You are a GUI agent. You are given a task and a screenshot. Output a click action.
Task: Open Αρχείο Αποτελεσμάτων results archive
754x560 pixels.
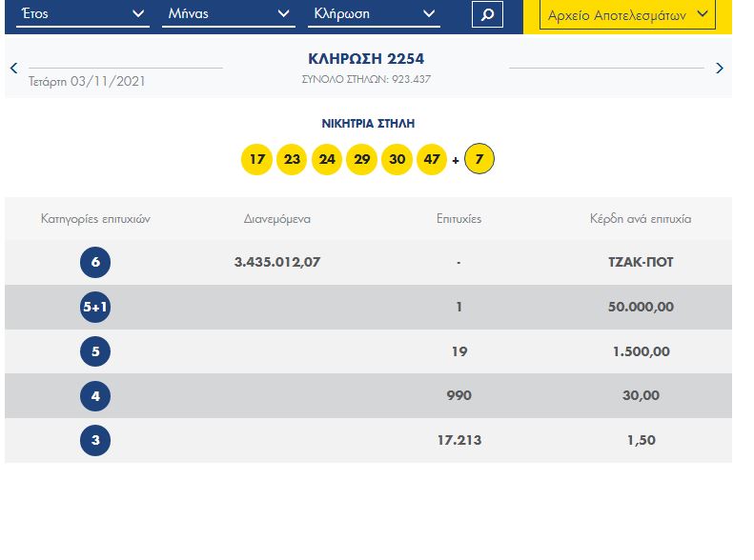[627, 15]
